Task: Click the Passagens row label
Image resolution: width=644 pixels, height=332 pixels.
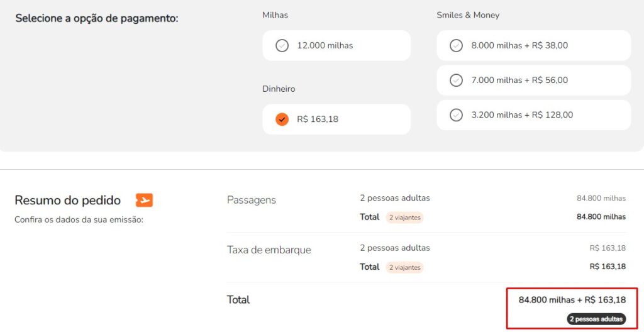Action: 252,200
